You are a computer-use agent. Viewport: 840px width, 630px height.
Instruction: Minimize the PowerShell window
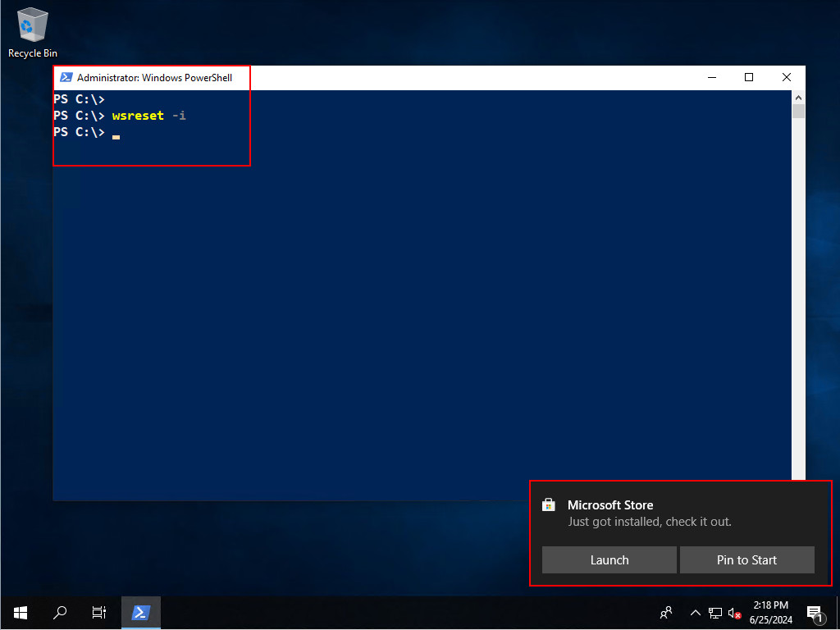point(712,77)
